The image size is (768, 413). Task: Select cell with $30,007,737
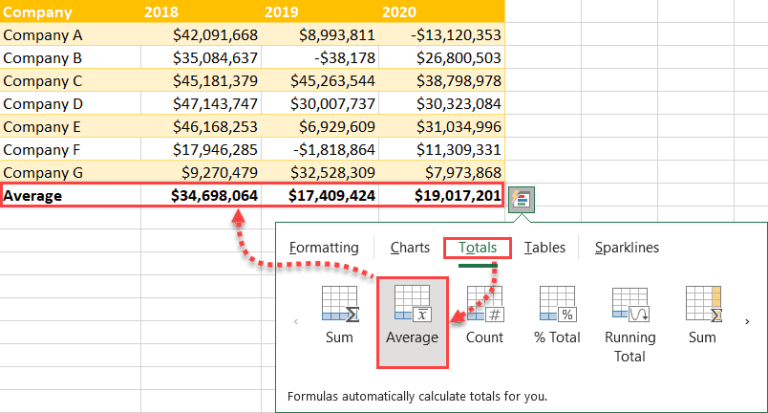click(320, 104)
